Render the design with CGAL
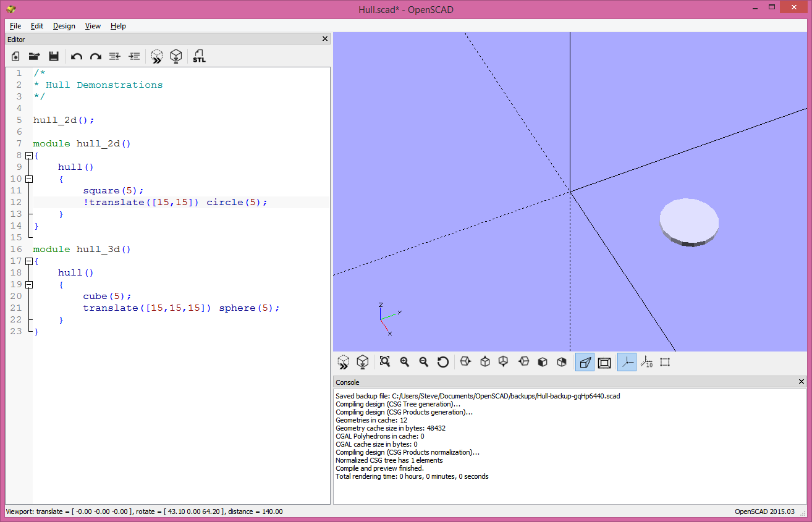The height and width of the screenshot is (522, 812). pos(176,56)
